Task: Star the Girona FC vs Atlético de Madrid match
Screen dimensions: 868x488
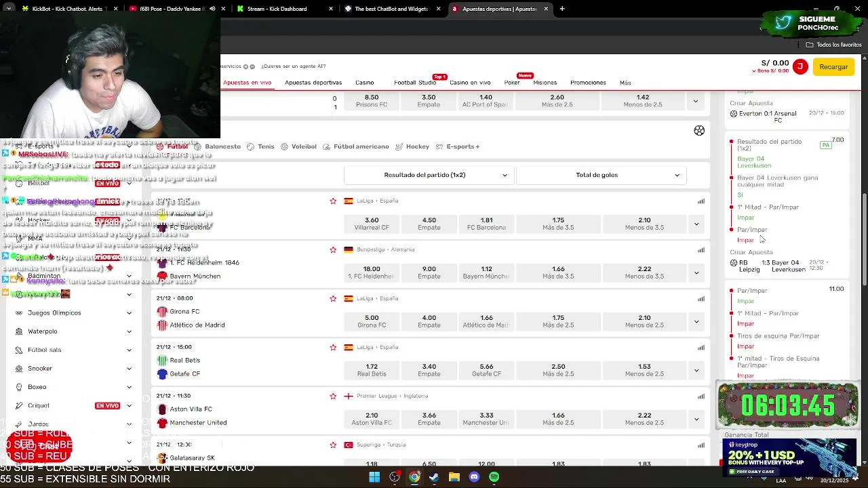Action: (x=333, y=298)
